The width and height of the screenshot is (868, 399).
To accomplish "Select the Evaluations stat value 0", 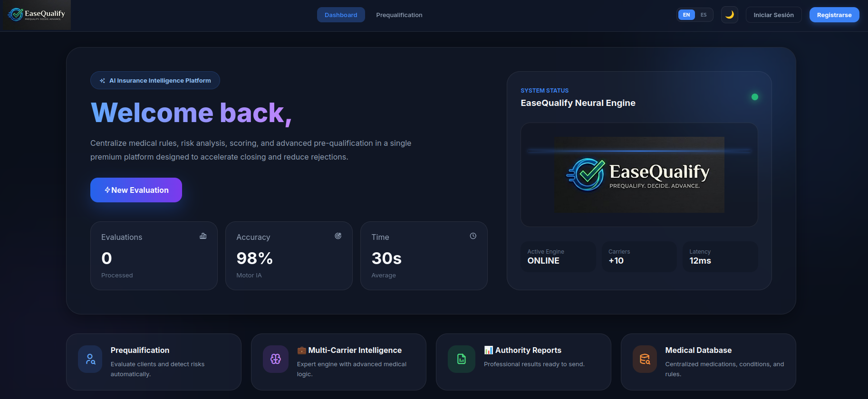I will [x=106, y=258].
